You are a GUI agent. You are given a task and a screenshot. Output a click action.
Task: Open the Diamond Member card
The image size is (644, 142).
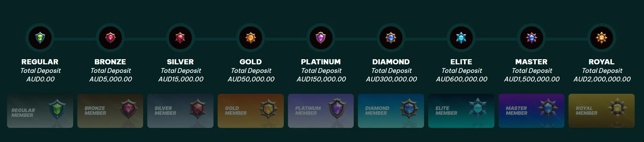click(x=391, y=111)
